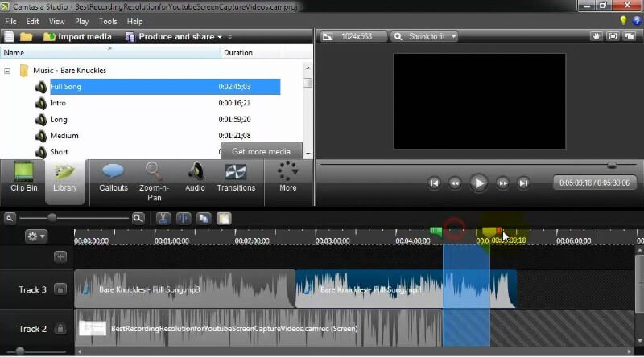Image resolution: width=644 pixels, height=357 pixels.
Task: Open Produce and share dropdown arrow
Action: (220, 37)
